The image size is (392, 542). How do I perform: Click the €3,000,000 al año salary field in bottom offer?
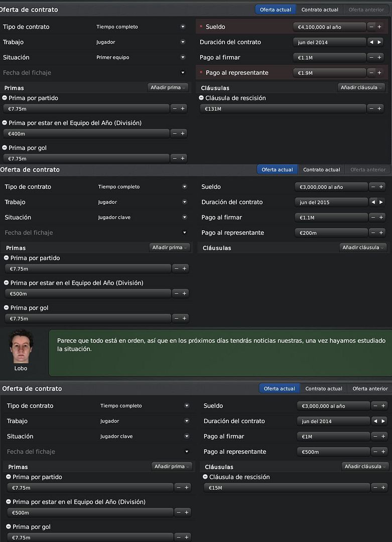pos(334,406)
